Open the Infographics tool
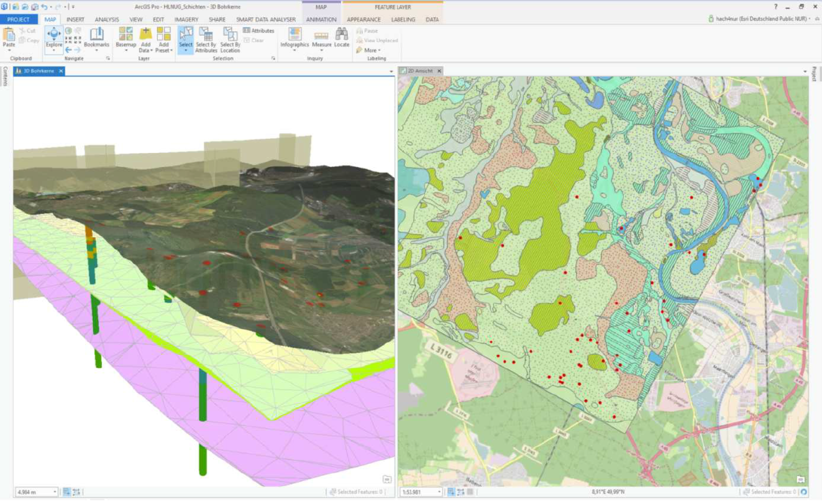The width and height of the screenshot is (822, 504). [294, 39]
